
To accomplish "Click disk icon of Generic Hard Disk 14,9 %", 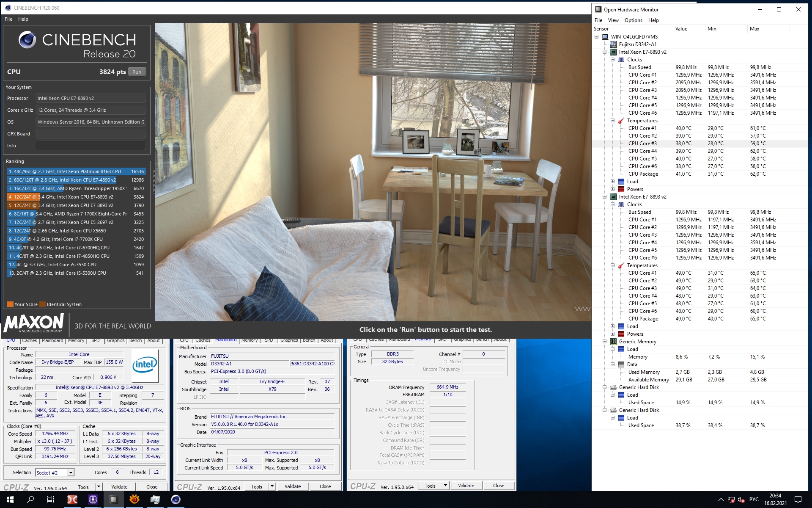I will [x=613, y=387].
